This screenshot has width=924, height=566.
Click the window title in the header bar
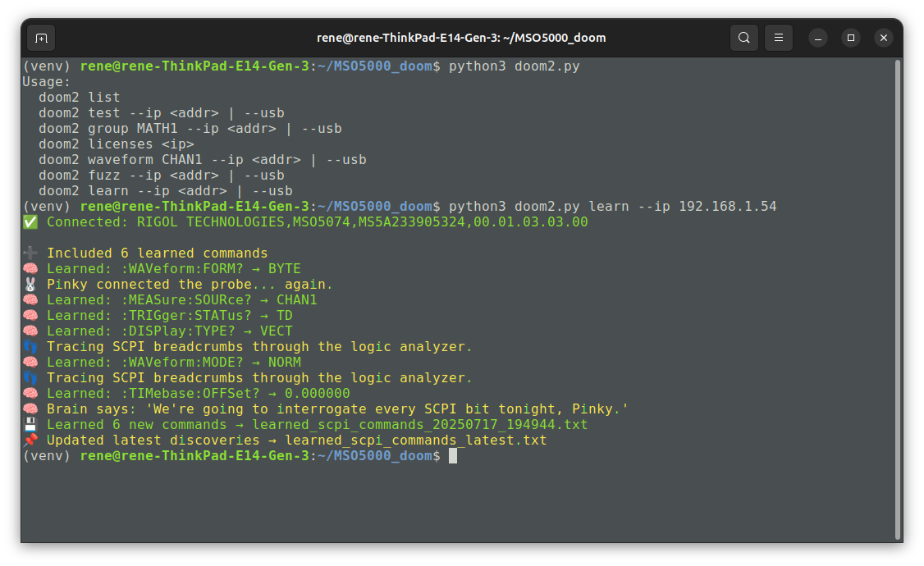[x=461, y=38]
